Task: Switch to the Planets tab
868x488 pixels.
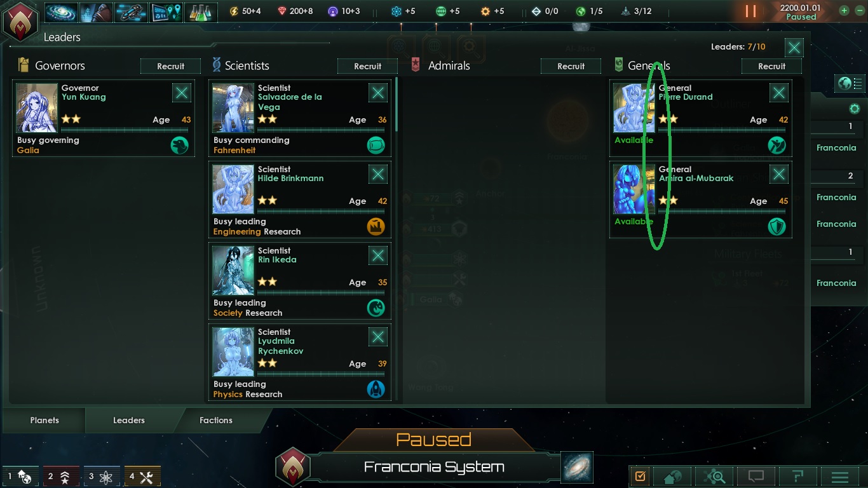Action: 44,420
